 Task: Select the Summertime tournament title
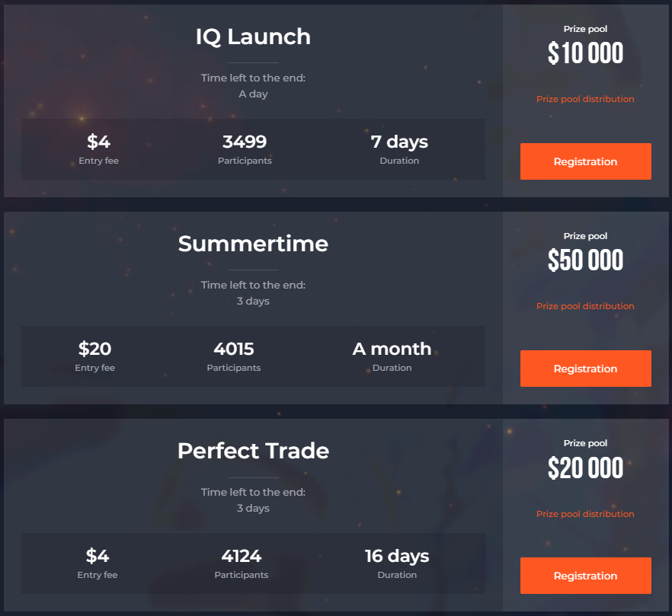253,244
